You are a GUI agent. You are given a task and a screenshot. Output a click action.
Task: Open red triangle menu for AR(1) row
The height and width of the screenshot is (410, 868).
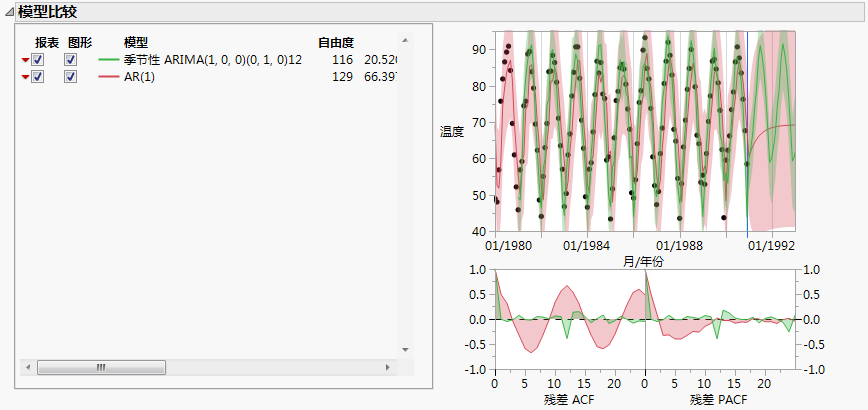[x=25, y=77]
